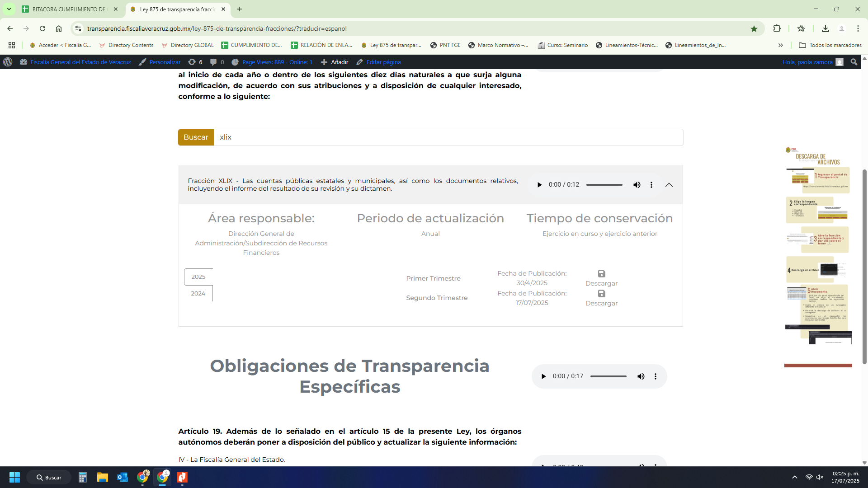Click the WordPress logo icon
The height and width of the screenshot is (488, 868).
pos(8,62)
